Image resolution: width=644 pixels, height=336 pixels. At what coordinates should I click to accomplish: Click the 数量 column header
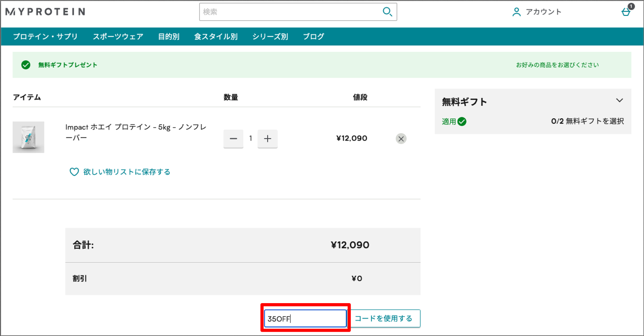click(x=231, y=97)
